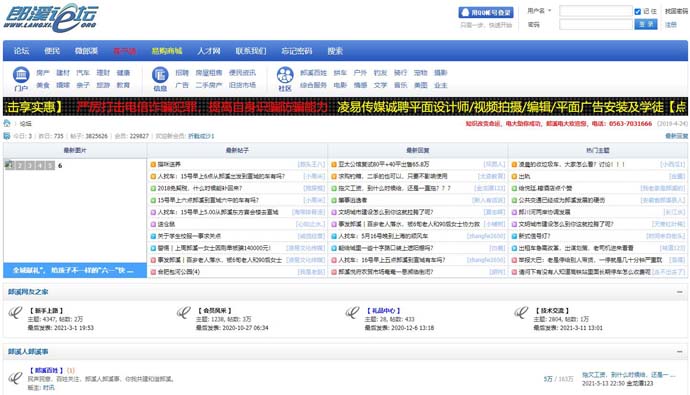The width and height of the screenshot is (690, 395).
Task: Click the bullet icon beside 2018免契税 post
Action: click(153, 188)
